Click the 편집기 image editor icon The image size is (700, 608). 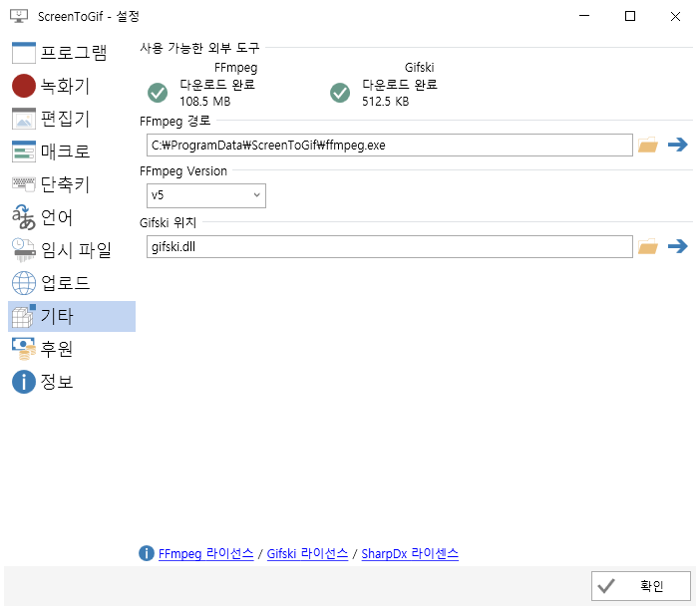click(x=24, y=119)
